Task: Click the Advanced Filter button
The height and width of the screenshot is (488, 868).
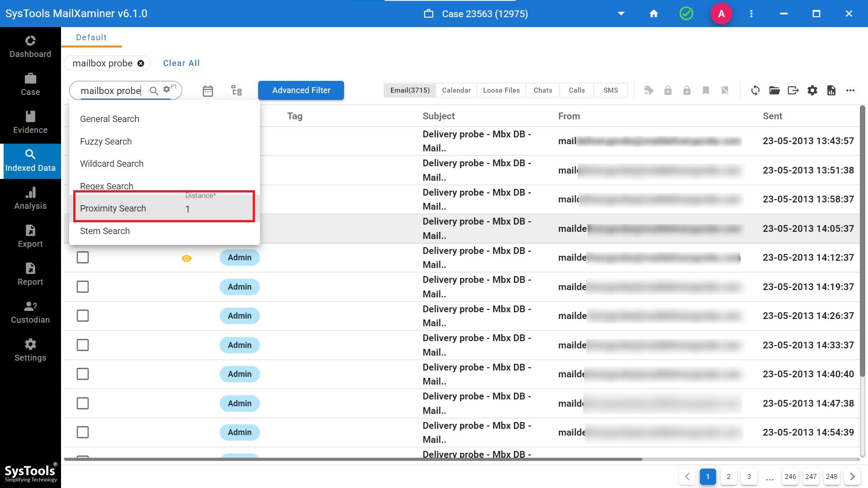Action: point(301,90)
